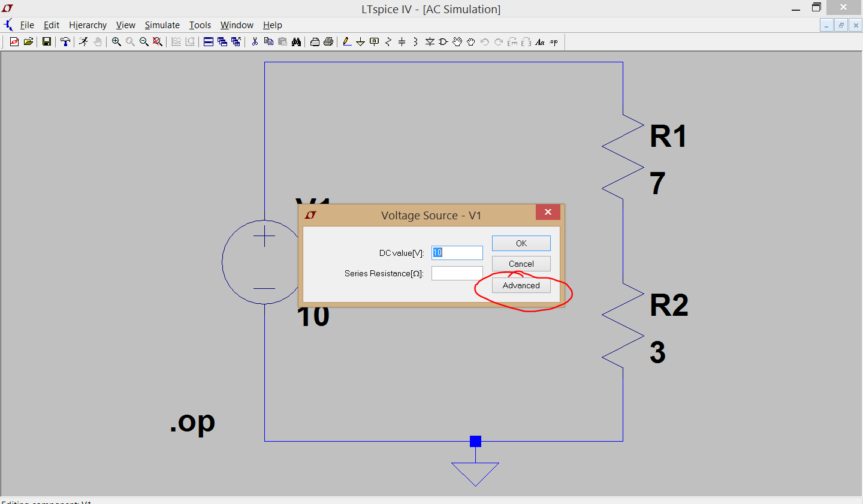Place a ground symbol from the toolbar
Image resolution: width=863 pixels, height=504 pixels.
click(360, 42)
